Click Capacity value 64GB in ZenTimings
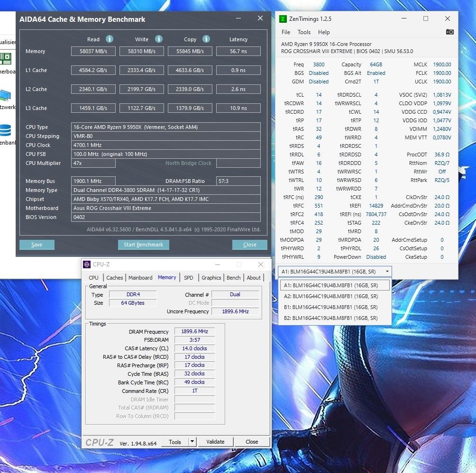 point(376,64)
